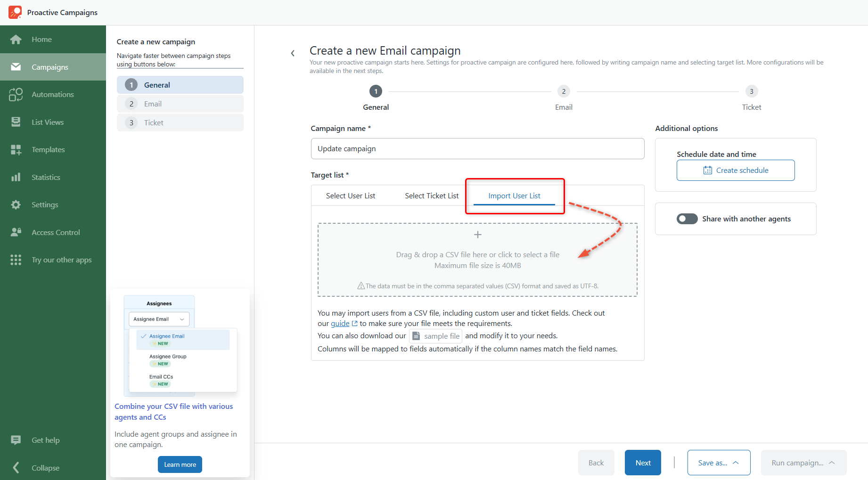Viewport: 868px width, 480px height.
Task: Open Access Control menu label
Action: pyautogui.click(x=56, y=232)
